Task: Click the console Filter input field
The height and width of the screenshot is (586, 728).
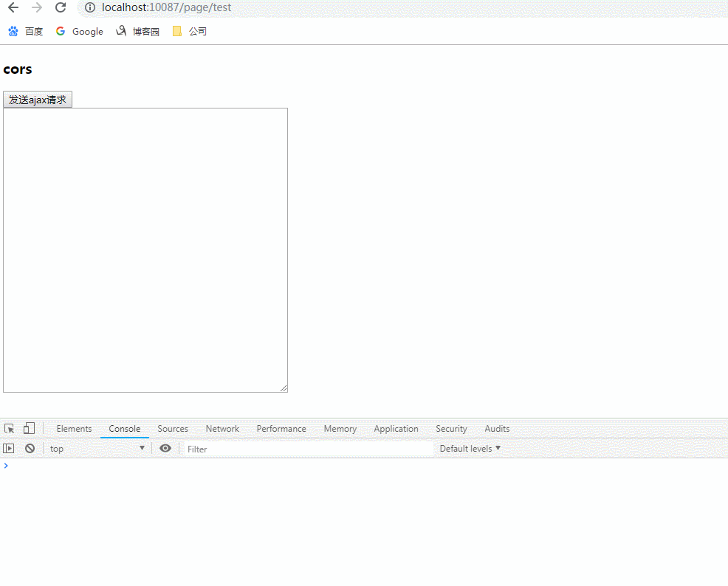Action: [309, 449]
